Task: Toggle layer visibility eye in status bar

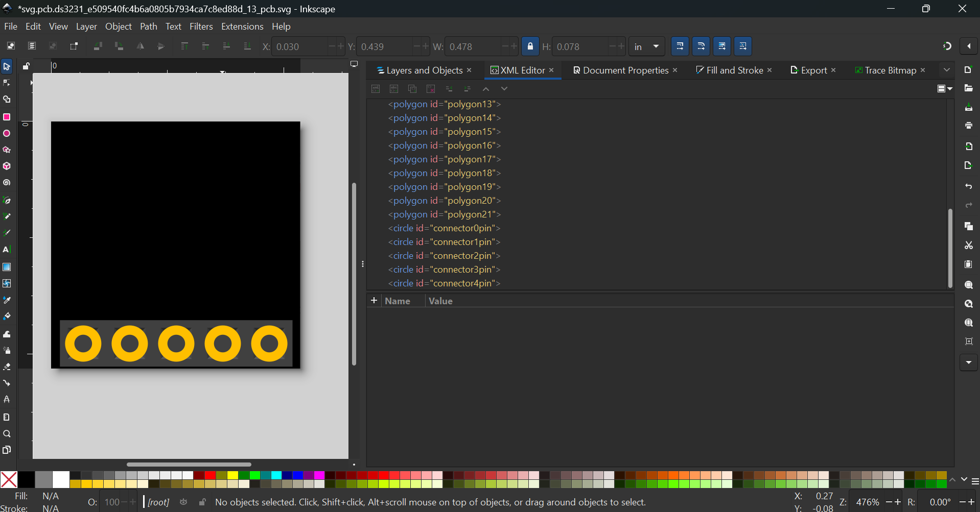Action: [183, 502]
